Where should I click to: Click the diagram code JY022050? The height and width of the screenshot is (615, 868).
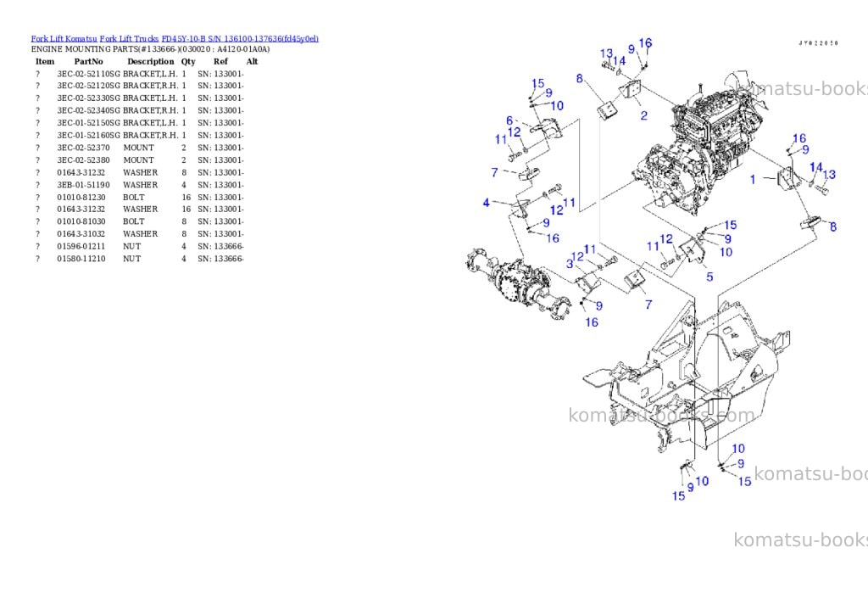818,43
